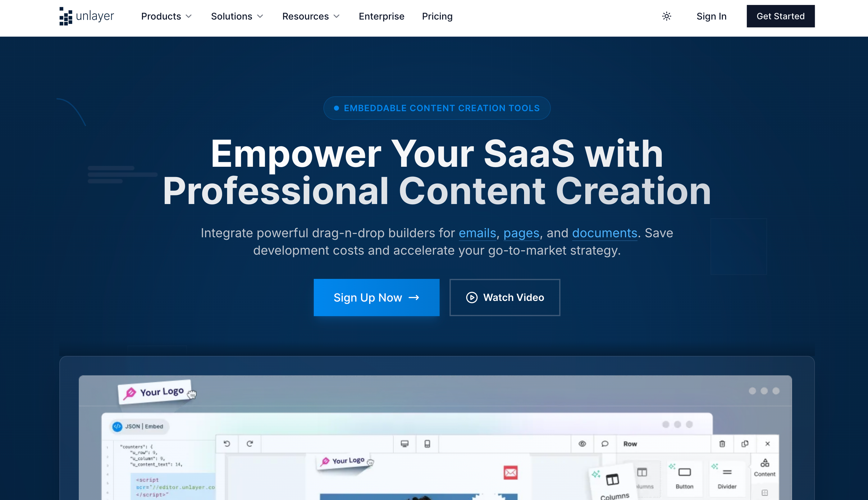Click the unlayer logo icon
The height and width of the screenshot is (500, 868).
coord(66,16)
